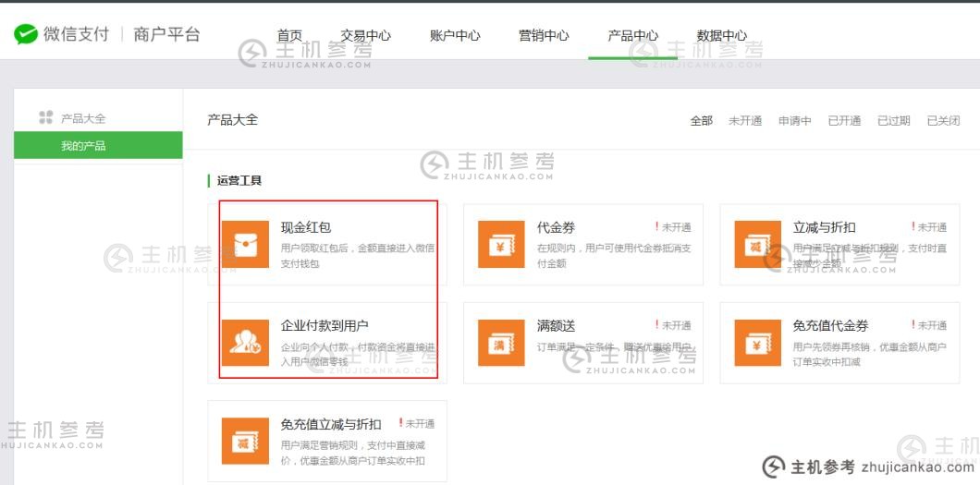
Task: Select 产品中心 navigation tab
Action: pyautogui.click(x=632, y=36)
